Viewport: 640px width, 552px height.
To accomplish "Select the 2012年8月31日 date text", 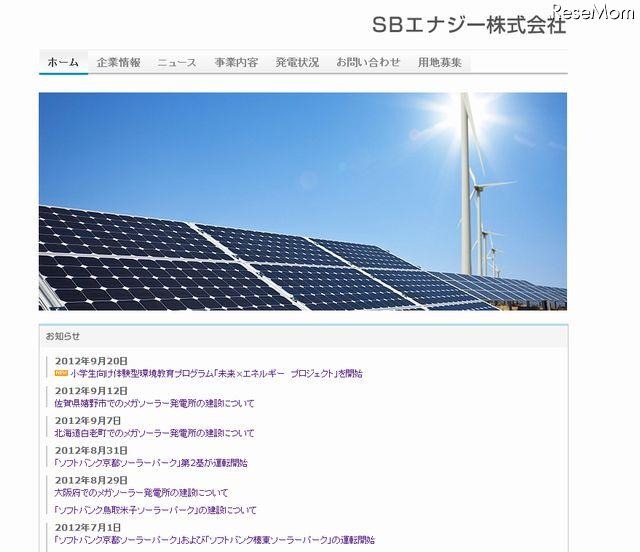I will 91,450.
